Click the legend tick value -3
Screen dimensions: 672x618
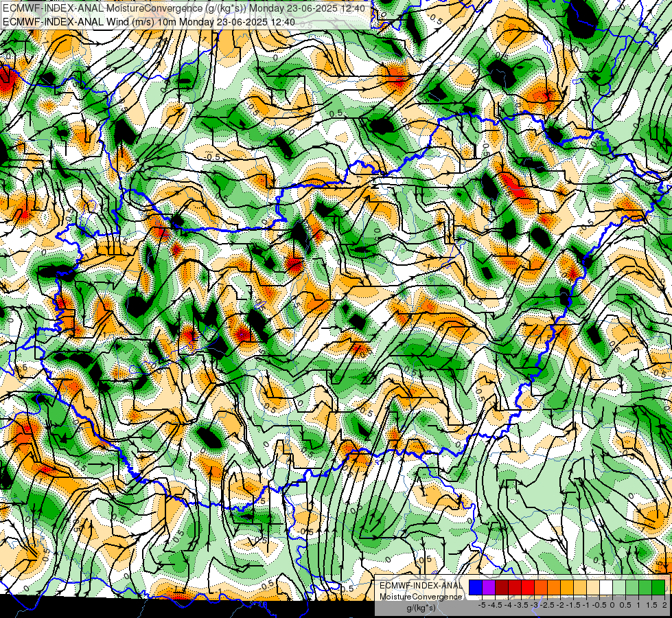tap(535, 605)
